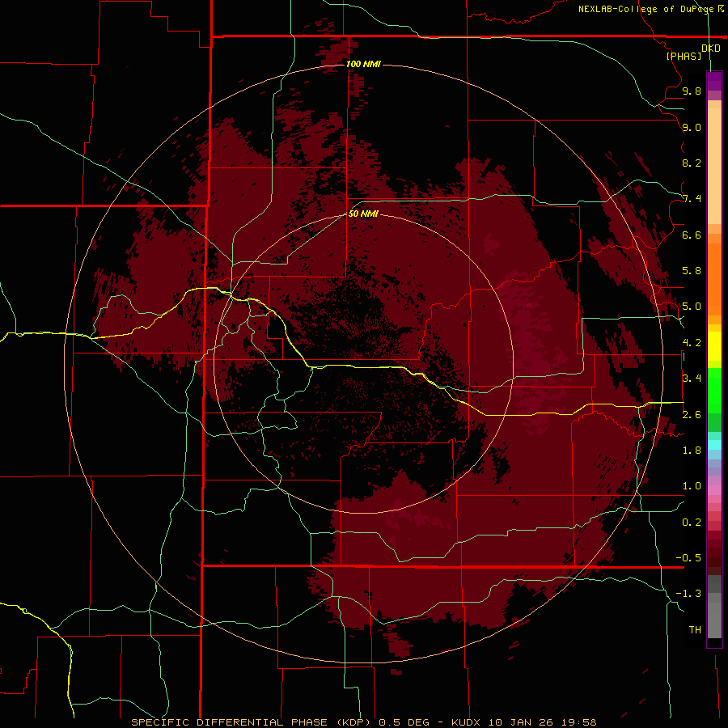The height and width of the screenshot is (728, 728).
Task: Click the DKD label above the color scale
Action: [x=711, y=49]
